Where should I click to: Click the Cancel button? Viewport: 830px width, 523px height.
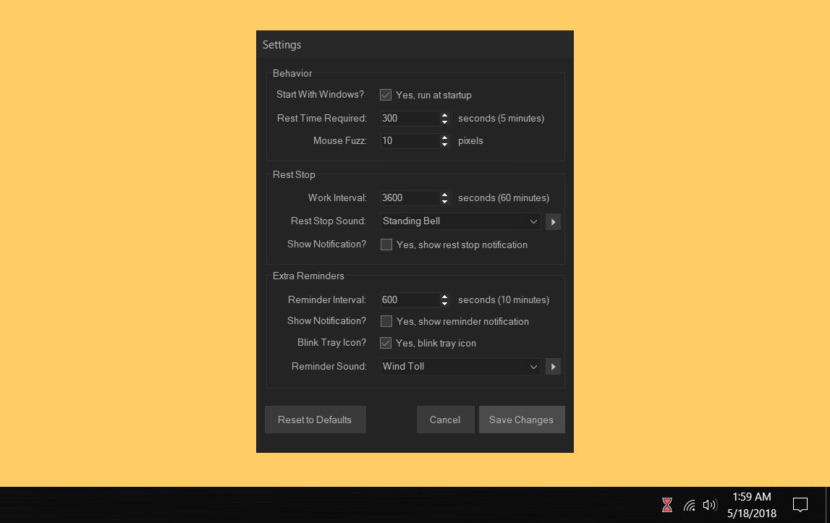(445, 420)
